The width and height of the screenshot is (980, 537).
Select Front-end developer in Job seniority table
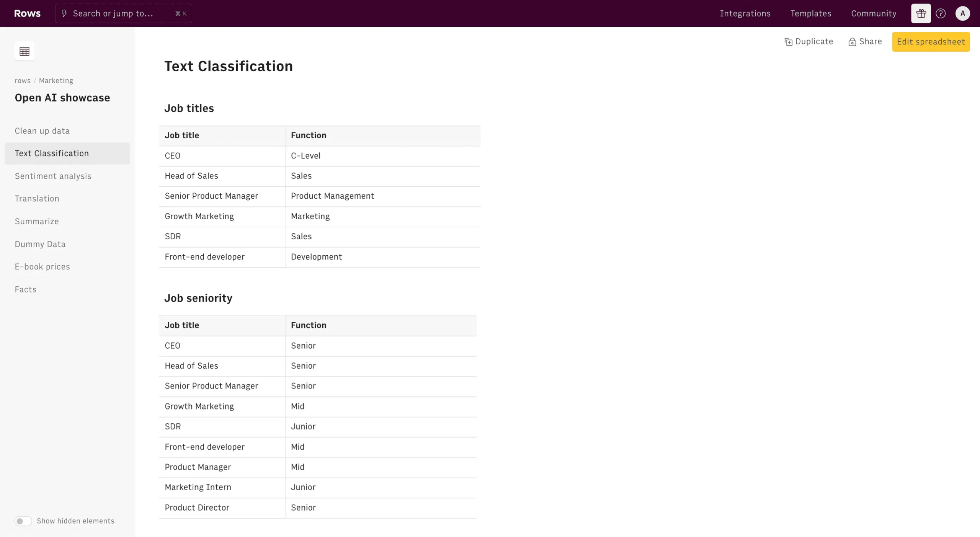[222, 447]
